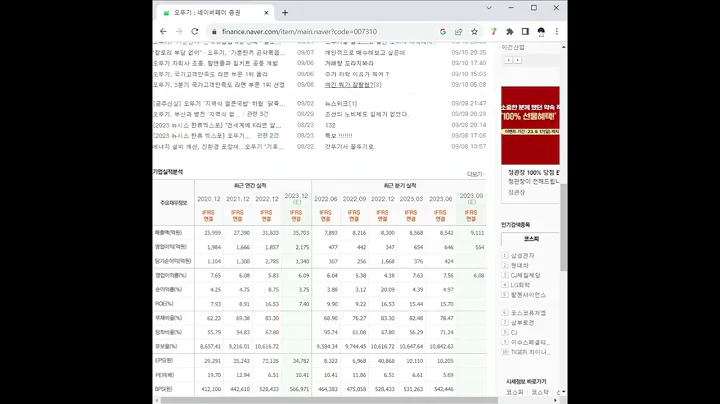Open 삼성전자 in popular stocks list

click(x=523, y=255)
